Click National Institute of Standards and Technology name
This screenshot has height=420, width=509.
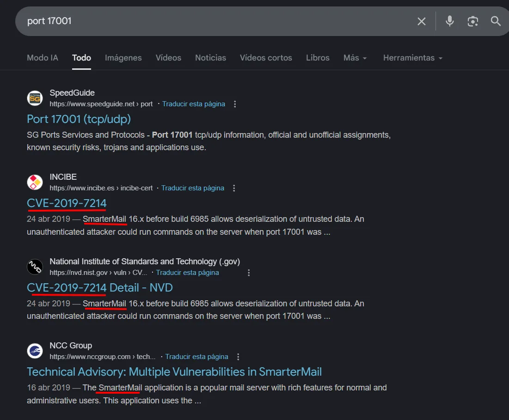(145, 262)
